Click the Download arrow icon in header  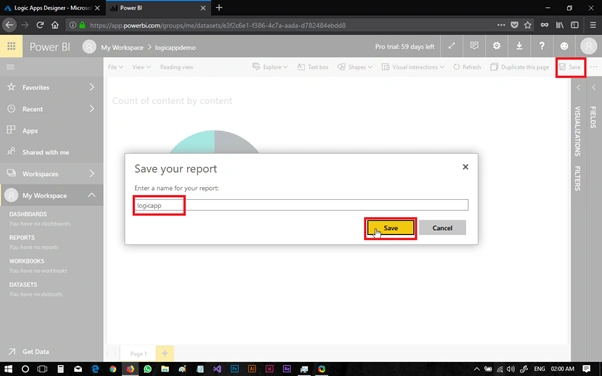tap(519, 46)
